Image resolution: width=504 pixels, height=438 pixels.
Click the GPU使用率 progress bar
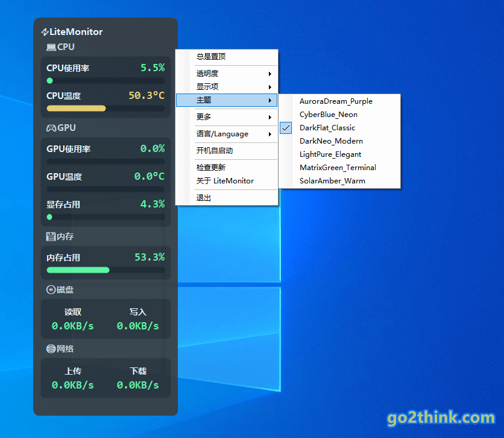click(x=106, y=162)
